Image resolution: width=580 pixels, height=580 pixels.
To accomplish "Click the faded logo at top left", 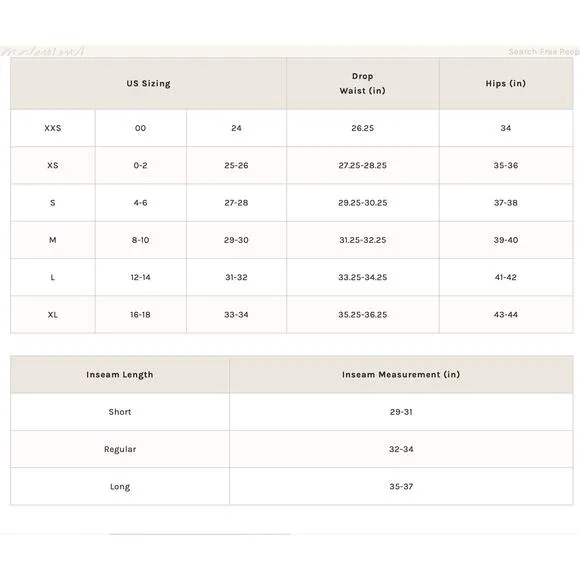I will point(43,51).
